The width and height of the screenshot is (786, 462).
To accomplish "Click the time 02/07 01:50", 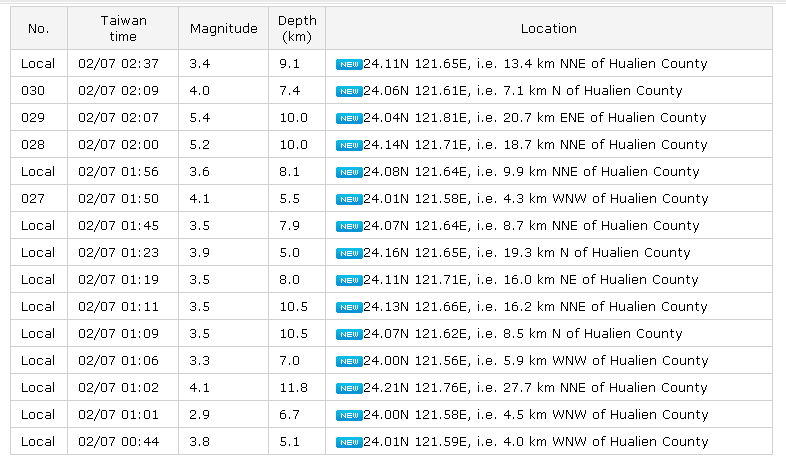I will click(x=118, y=199).
